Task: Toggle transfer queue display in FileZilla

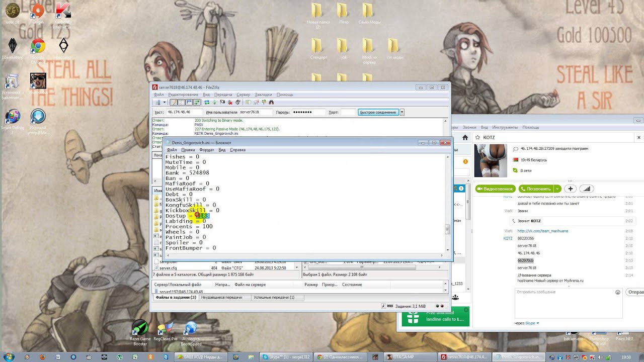Action: pos(197,103)
